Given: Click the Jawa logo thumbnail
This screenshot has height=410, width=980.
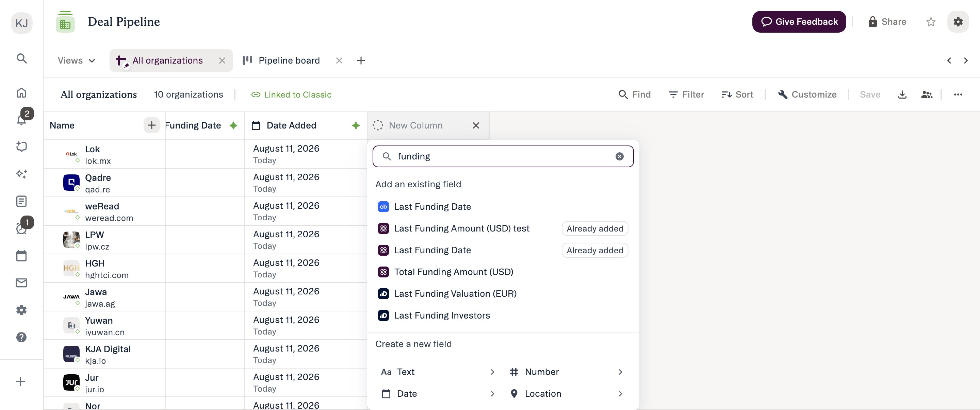Looking at the screenshot, I should pyautogui.click(x=71, y=297).
